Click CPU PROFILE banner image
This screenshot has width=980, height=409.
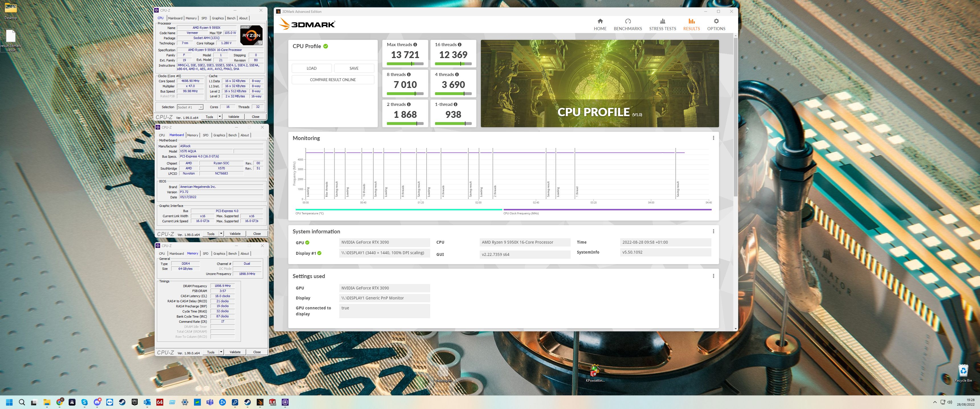coord(600,84)
